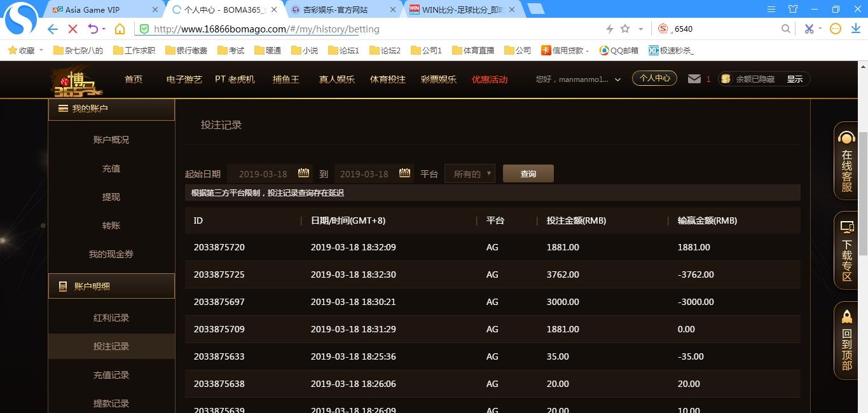Image resolution: width=868 pixels, height=413 pixels.
Task: Open the 彩票娱乐 nav menu item
Action: click(439, 79)
